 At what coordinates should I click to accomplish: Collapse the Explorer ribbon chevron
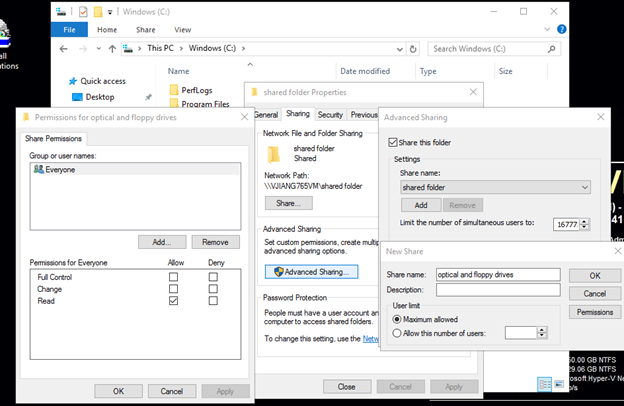(547, 29)
